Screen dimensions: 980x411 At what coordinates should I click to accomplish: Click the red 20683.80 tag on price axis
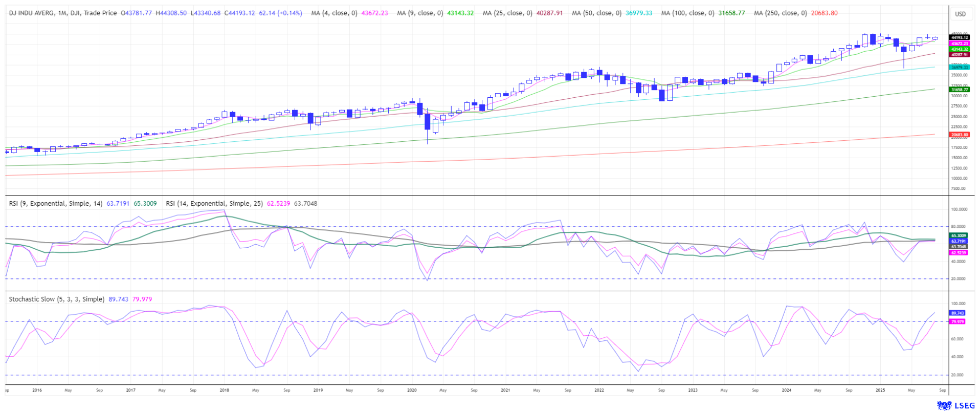(959, 135)
